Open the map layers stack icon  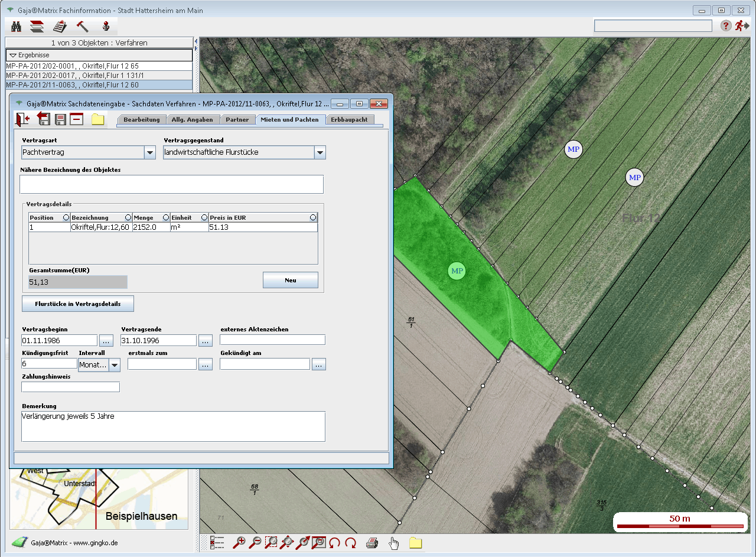pyautogui.click(x=37, y=27)
